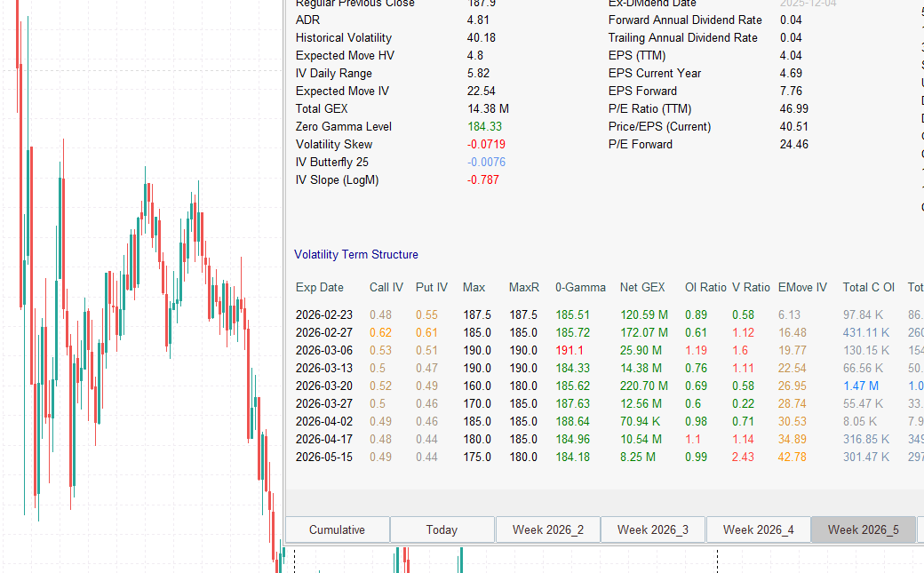Image resolution: width=924 pixels, height=573 pixels.
Task: Click IV Butterfly 25 value -0.0076
Action: 486,162
